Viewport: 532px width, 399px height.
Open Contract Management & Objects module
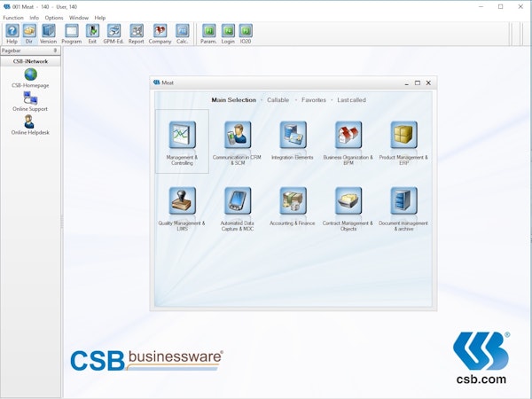click(348, 208)
